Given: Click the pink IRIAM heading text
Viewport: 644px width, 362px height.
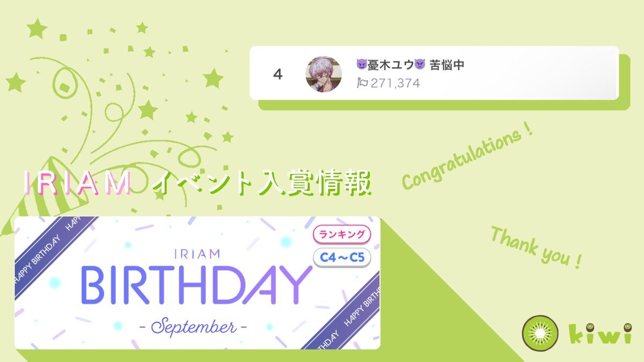Looking at the screenshot, I should (x=77, y=184).
